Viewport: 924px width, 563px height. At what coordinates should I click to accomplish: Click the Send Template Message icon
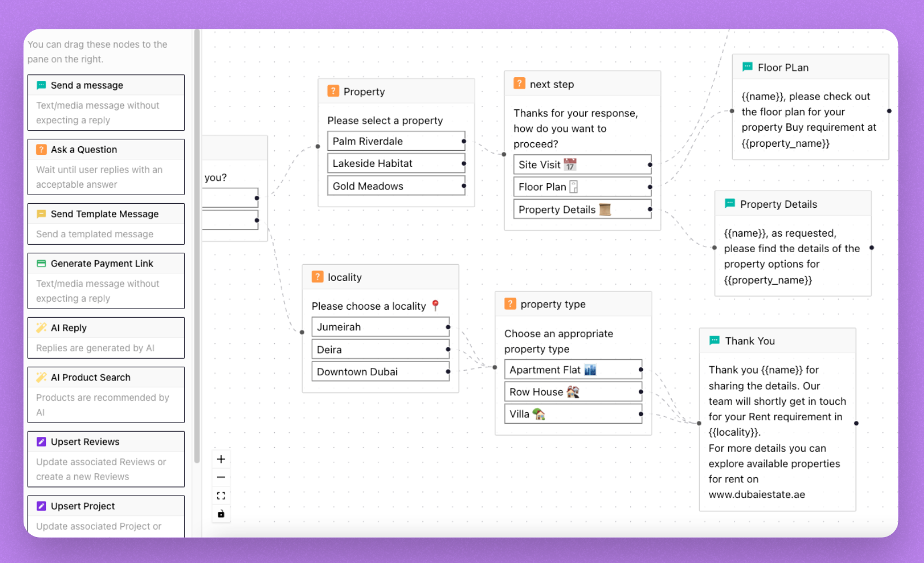[x=41, y=214]
